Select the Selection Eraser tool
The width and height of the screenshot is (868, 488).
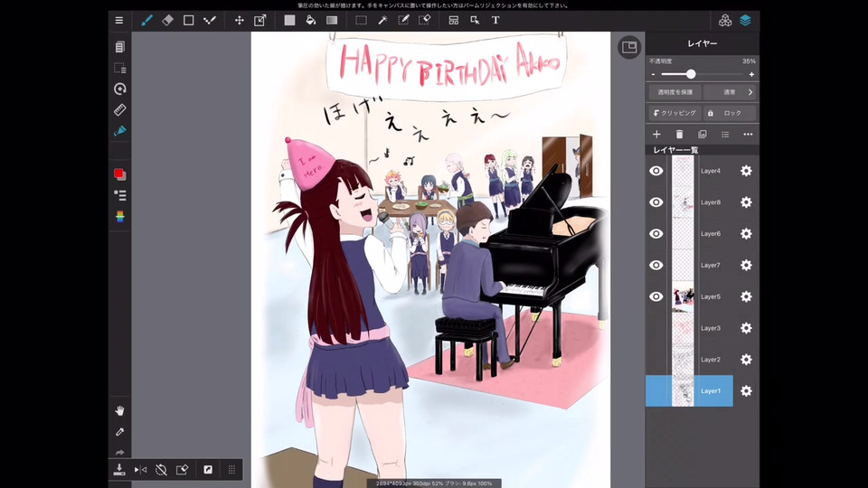point(424,21)
